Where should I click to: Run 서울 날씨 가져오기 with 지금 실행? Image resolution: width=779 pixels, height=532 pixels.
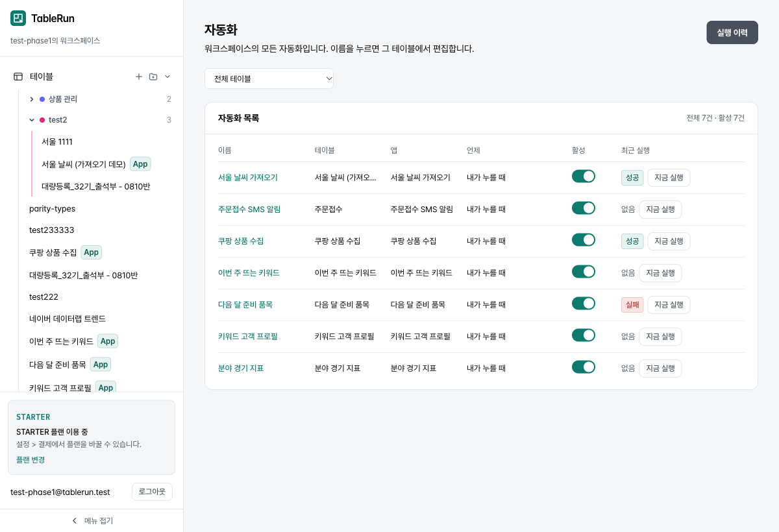click(669, 178)
